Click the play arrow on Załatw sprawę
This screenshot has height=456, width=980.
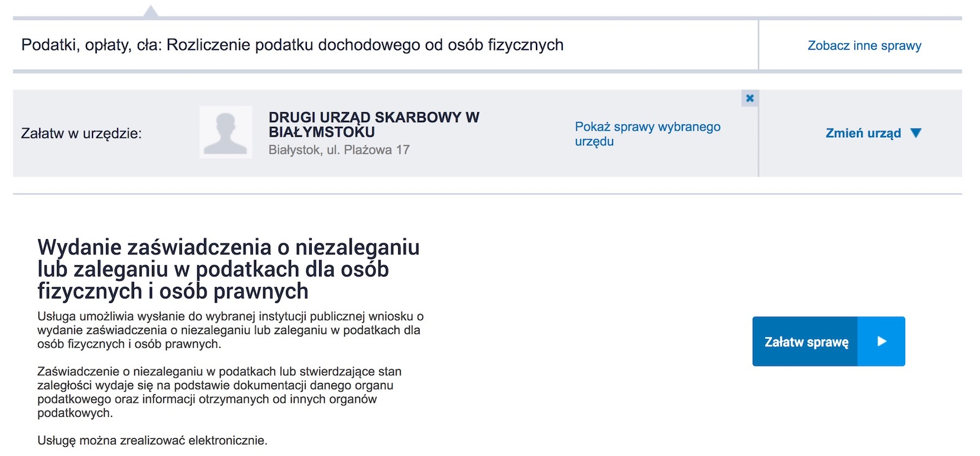click(x=881, y=341)
